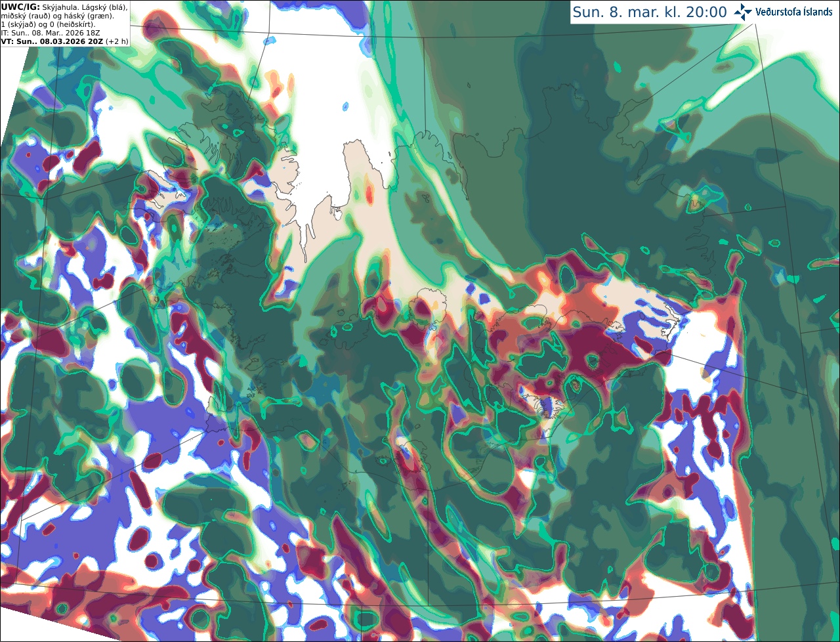840x642 pixels.
Task: Click the 'UWC/IG: Skýjahula' legend title
Action: coord(39,7)
